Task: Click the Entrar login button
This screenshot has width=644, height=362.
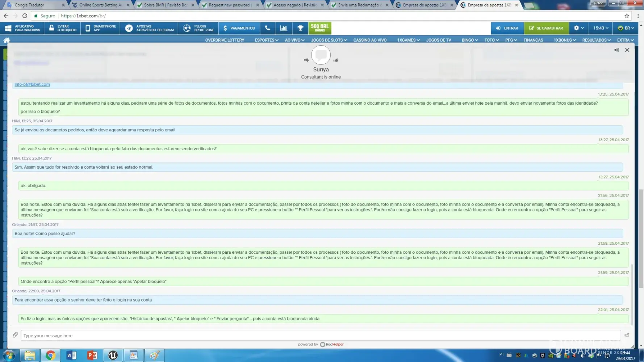Action: 507,28
